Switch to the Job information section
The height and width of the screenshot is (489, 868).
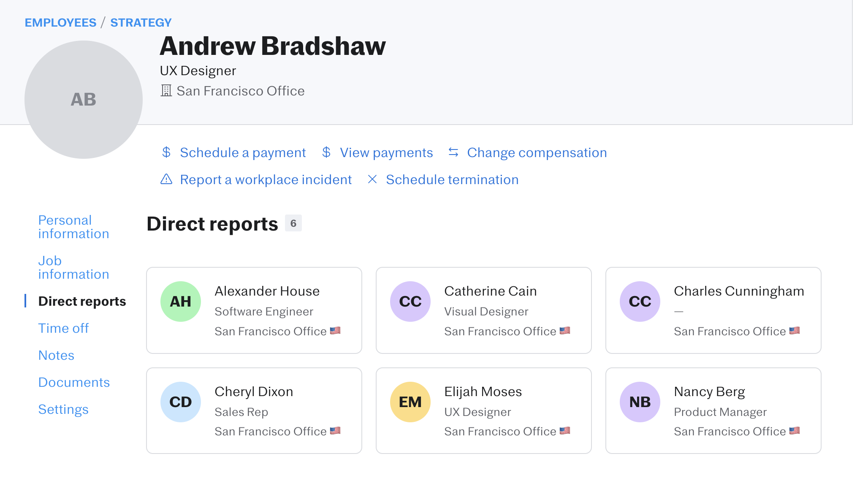pos(73,267)
